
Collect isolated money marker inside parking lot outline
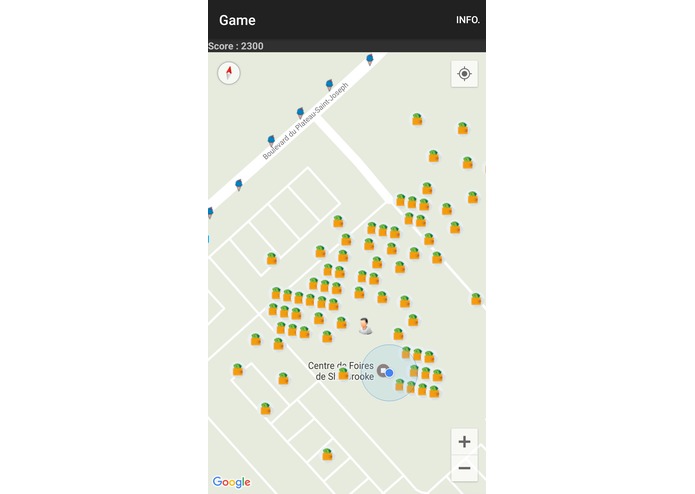[272, 258]
